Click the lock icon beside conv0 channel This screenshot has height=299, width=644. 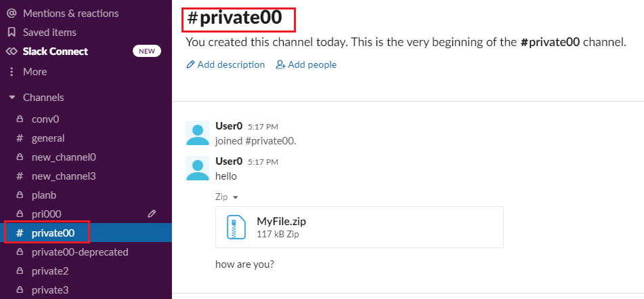[20, 119]
